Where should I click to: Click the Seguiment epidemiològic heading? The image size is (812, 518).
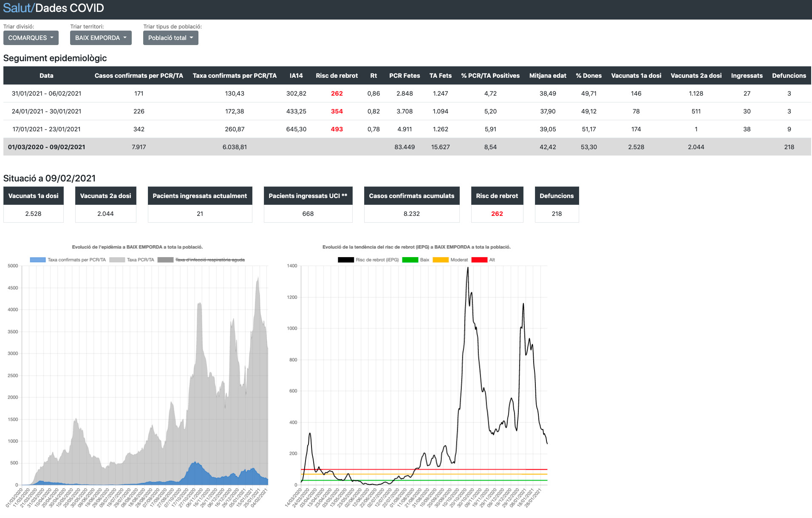pos(55,58)
